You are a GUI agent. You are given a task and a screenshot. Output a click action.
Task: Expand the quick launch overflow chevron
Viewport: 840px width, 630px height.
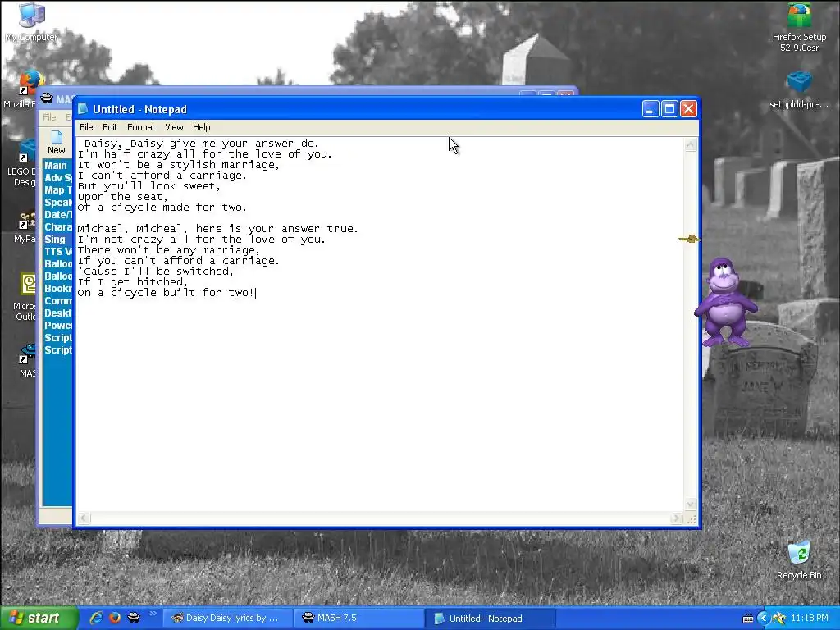153,614
